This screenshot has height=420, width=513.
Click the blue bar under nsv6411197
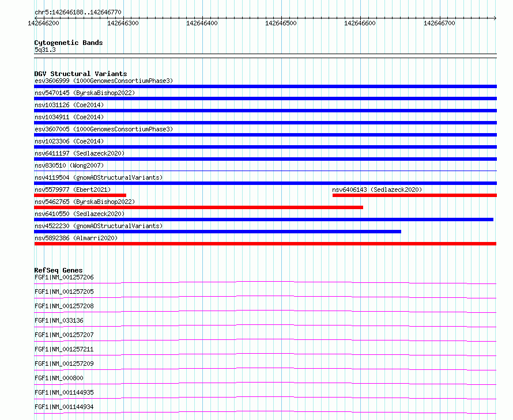click(265, 159)
